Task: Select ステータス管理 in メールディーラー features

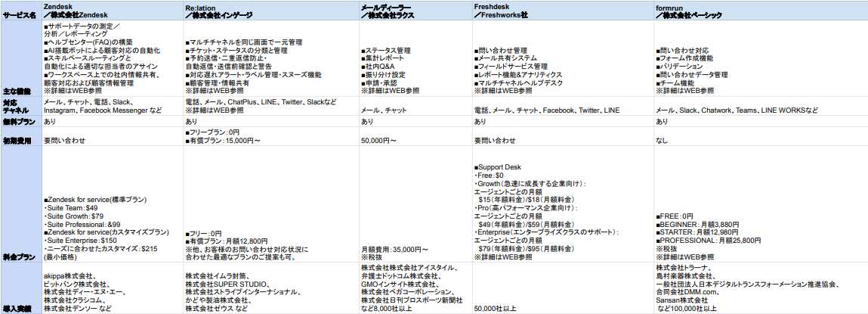Action: click(386, 51)
